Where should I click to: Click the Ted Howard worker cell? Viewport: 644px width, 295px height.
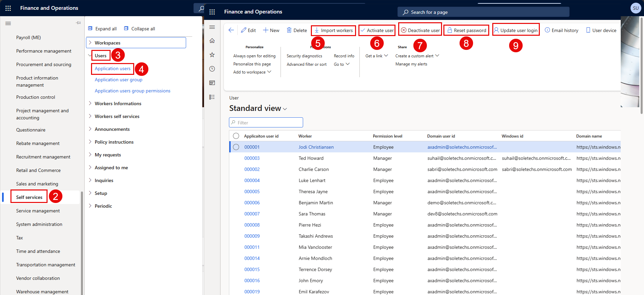311,158
